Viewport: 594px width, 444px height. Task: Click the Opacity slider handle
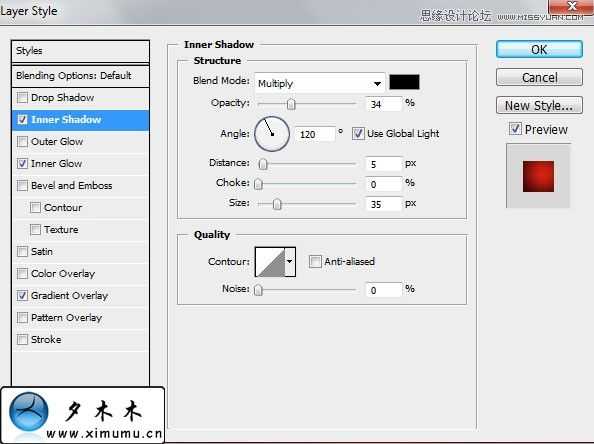(x=291, y=104)
